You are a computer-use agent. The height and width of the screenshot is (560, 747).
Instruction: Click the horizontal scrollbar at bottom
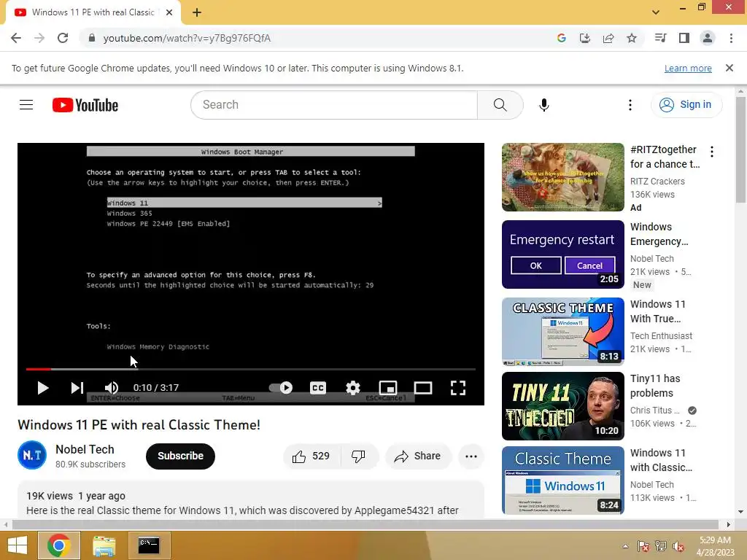coord(365,525)
